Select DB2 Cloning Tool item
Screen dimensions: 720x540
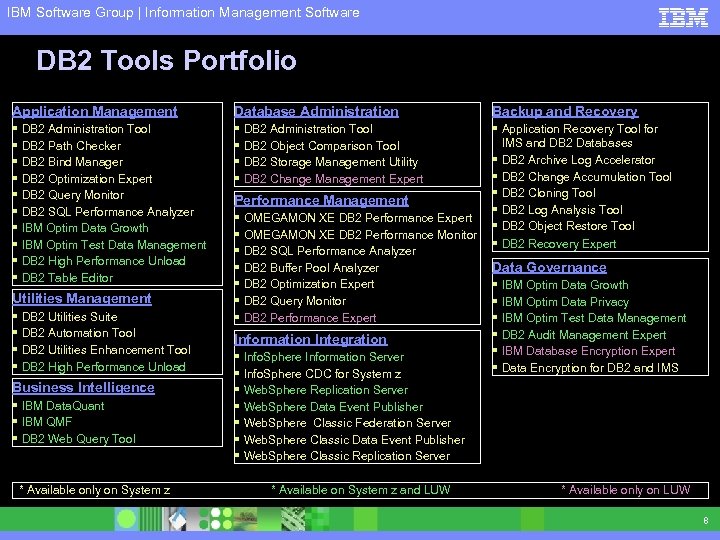[549, 193]
